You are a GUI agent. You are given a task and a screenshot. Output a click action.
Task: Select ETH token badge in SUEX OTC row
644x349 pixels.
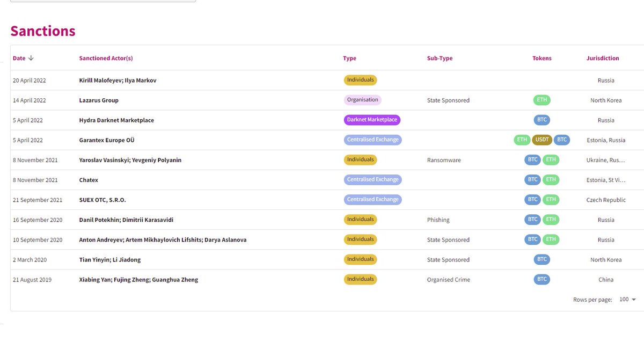[551, 199]
